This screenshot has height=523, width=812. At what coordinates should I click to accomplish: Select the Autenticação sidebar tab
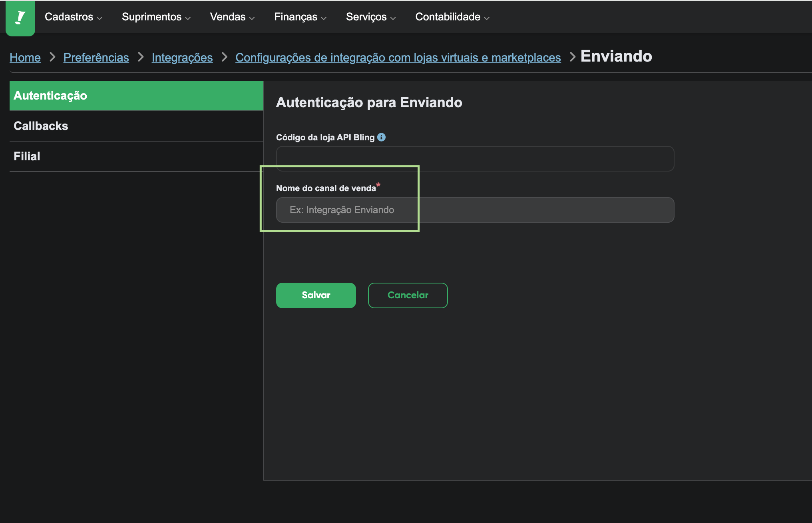pyautogui.click(x=137, y=96)
